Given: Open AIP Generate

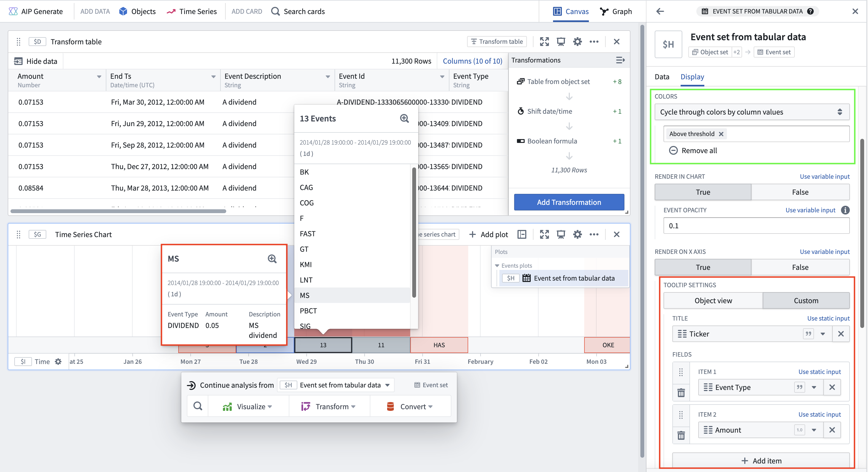Looking at the screenshot, I should 35,12.
